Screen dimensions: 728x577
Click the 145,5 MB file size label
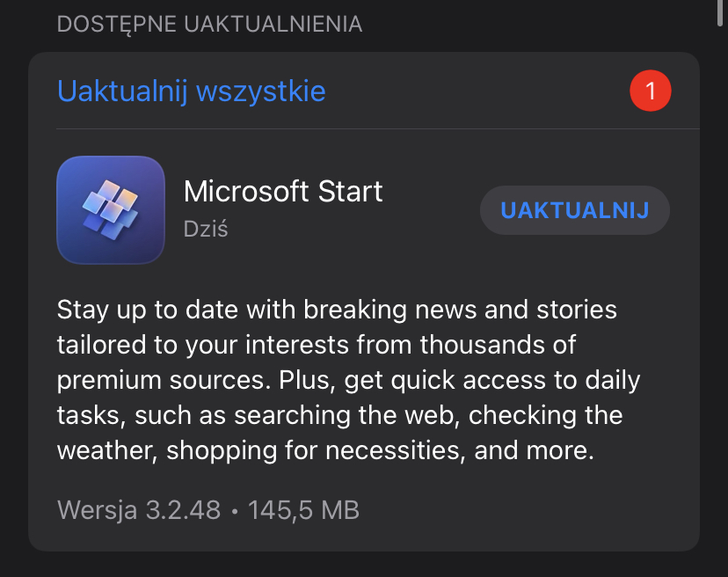click(303, 510)
